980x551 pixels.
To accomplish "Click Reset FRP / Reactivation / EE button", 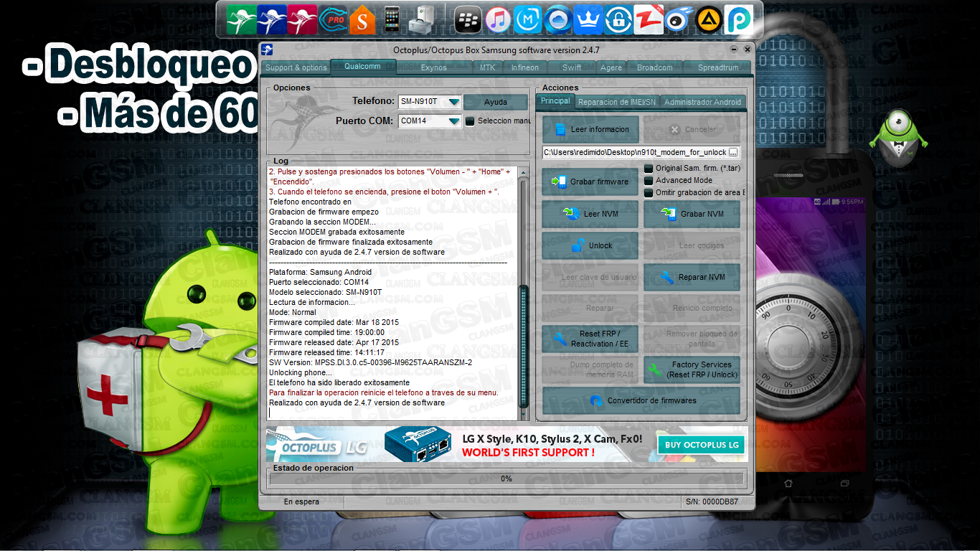I will coord(590,339).
